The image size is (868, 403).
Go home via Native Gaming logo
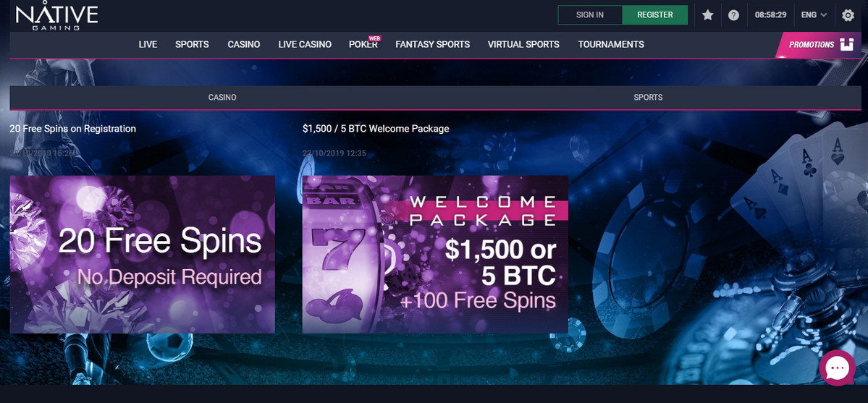[x=56, y=16]
